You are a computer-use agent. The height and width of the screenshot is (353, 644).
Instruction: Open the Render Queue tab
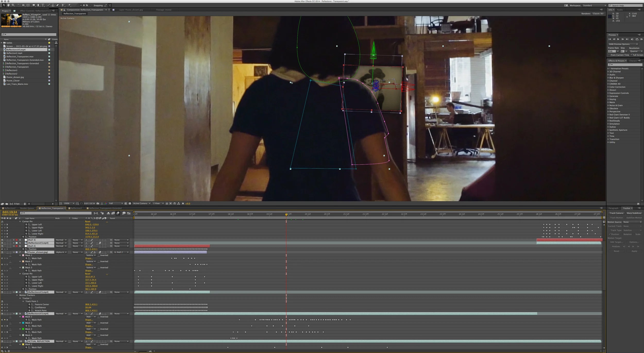click(27, 208)
